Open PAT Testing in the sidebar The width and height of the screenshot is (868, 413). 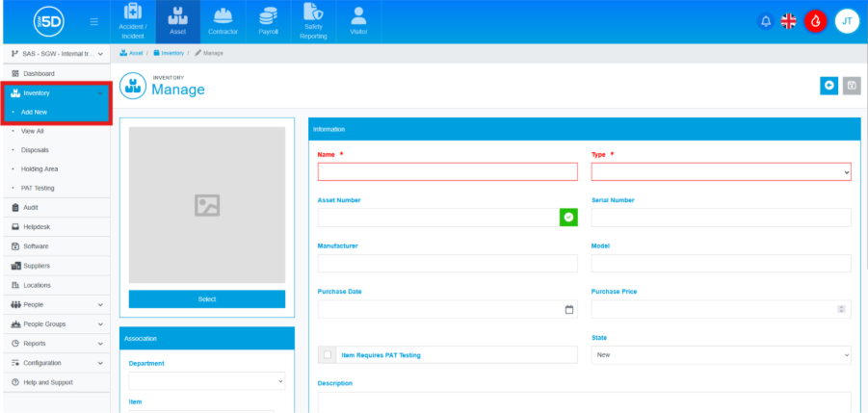[x=38, y=188]
